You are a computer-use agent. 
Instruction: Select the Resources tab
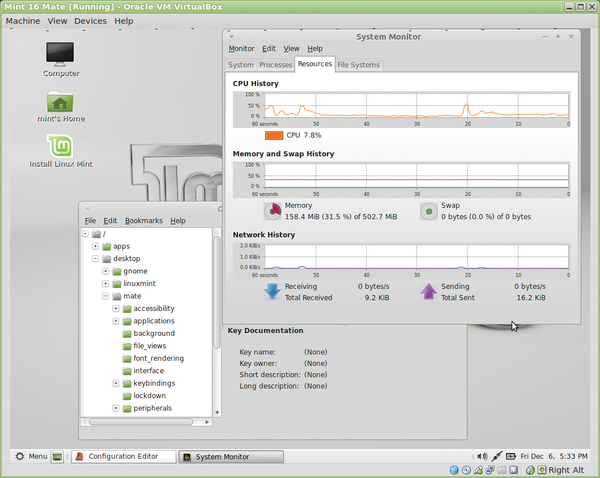[315, 64]
